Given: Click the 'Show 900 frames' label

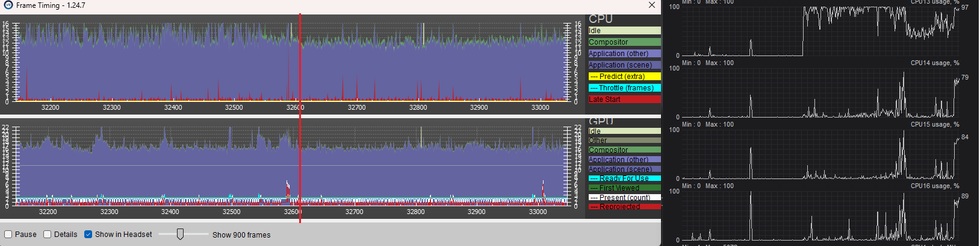Looking at the screenshot, I should [x=241, y=235].
